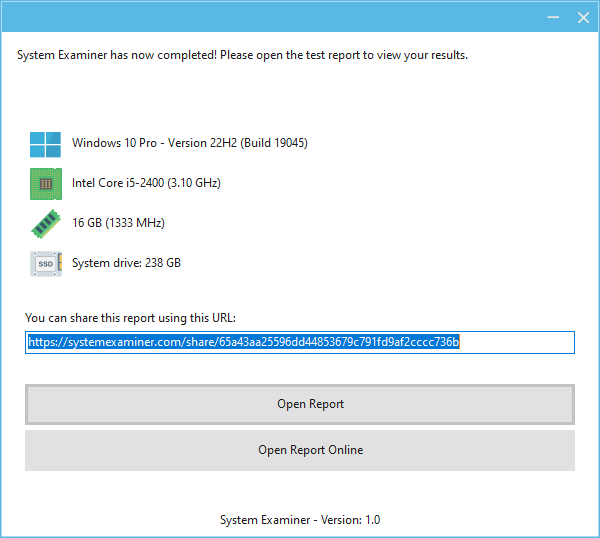This screenshot has height=538, width=600.
Task: Close the System Examiner window
Action: 583,17
